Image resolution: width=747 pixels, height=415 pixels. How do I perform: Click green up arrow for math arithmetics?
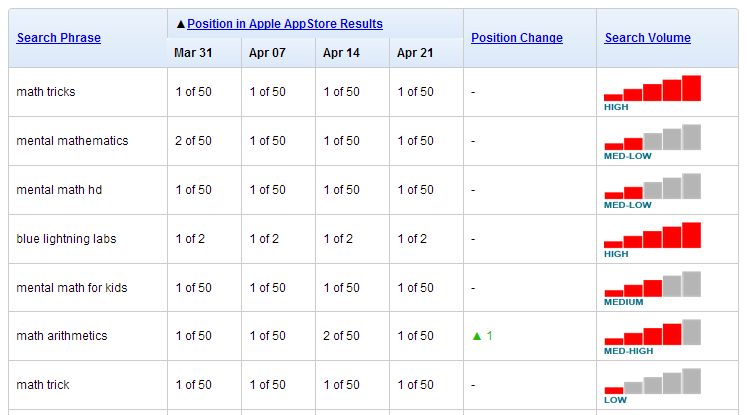pos(477,336)
